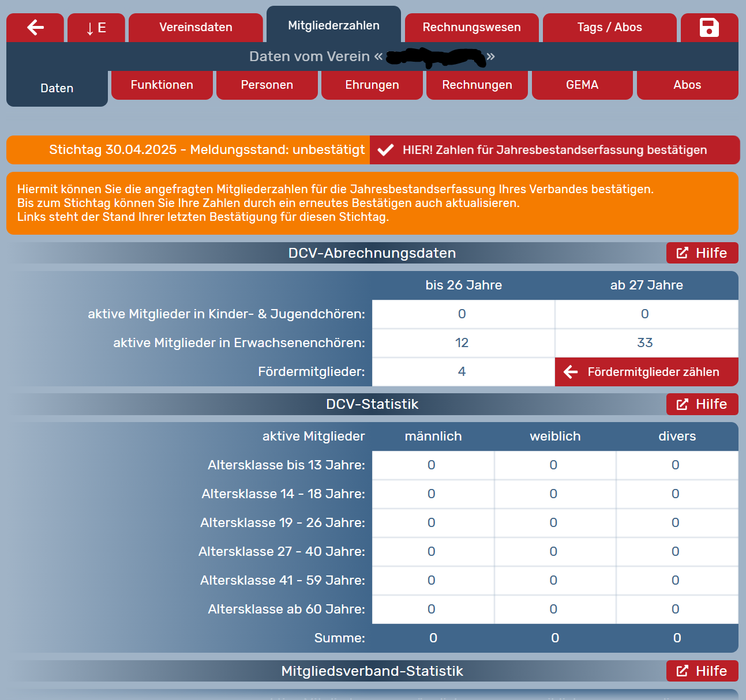Viewport: 746px width, 700px height.
Task: Open the Rechnungswesen tab
Action: coord(471,27)
